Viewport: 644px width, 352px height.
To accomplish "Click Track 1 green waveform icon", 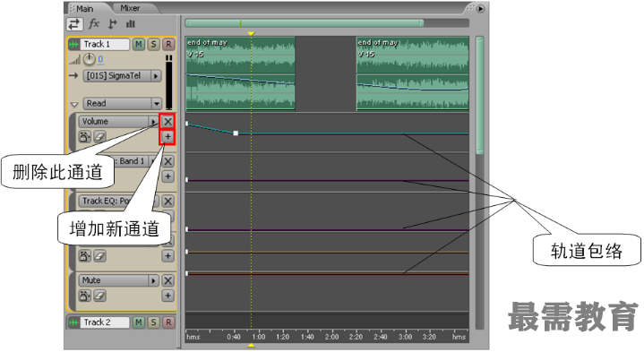I will tap(73, 44).
